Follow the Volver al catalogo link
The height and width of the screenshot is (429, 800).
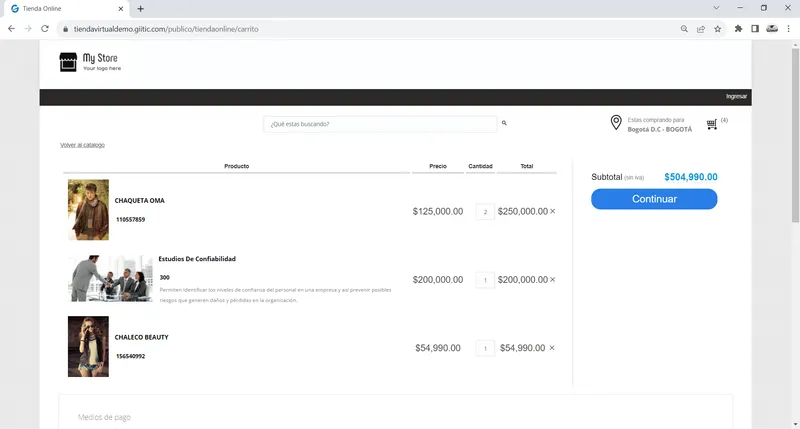tap(82, 145)
